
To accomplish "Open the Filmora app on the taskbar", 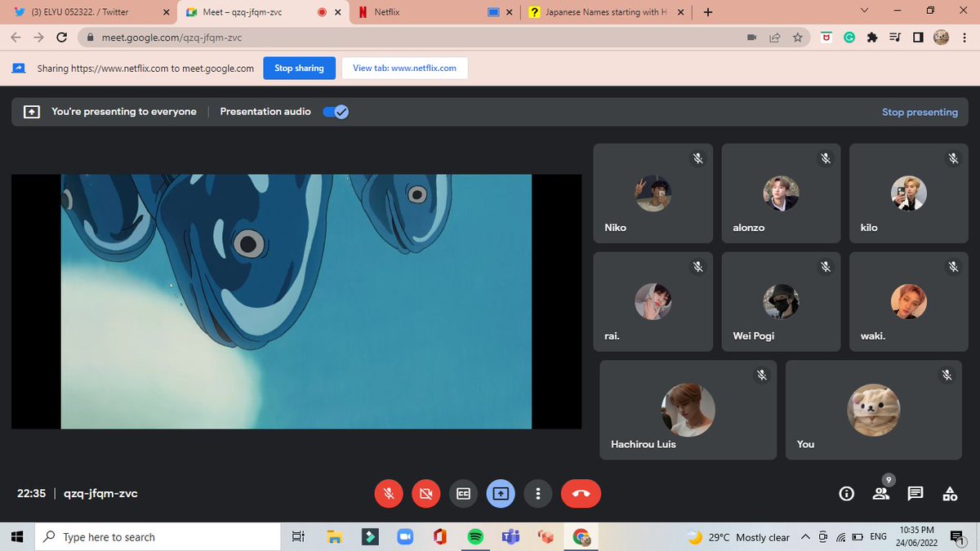I will [369, 537].
